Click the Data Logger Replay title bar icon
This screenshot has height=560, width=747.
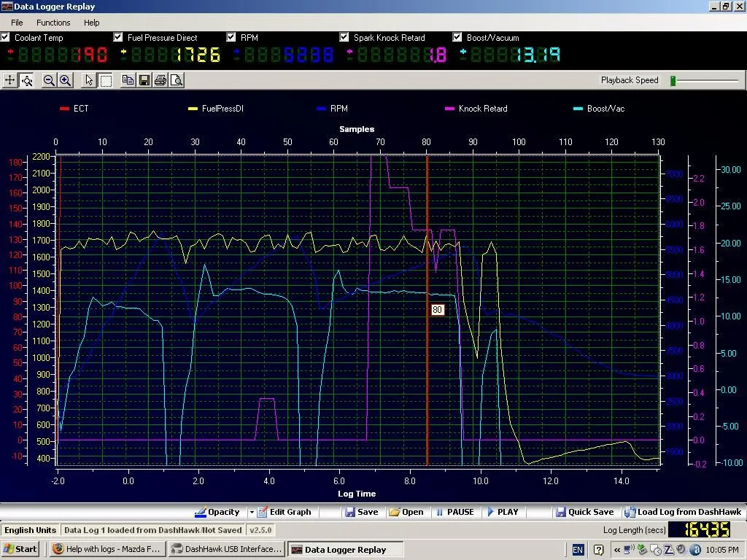tap(6, 6)
